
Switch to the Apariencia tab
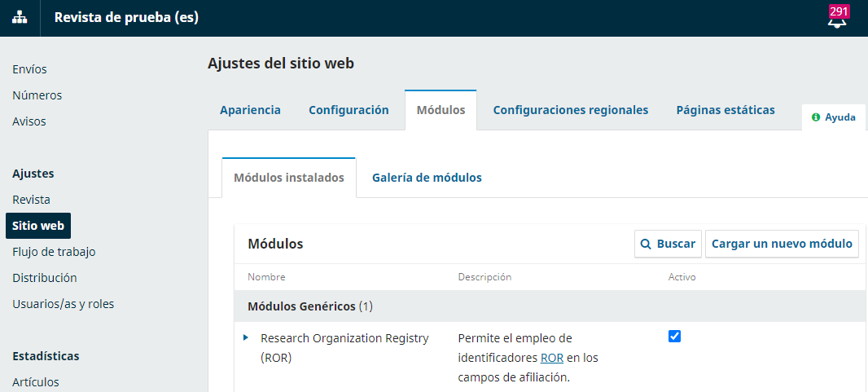click(x=250, y=110)
